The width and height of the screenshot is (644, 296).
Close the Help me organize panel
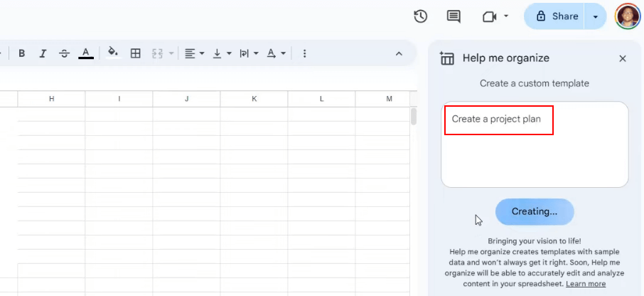(x=623, y=59)
